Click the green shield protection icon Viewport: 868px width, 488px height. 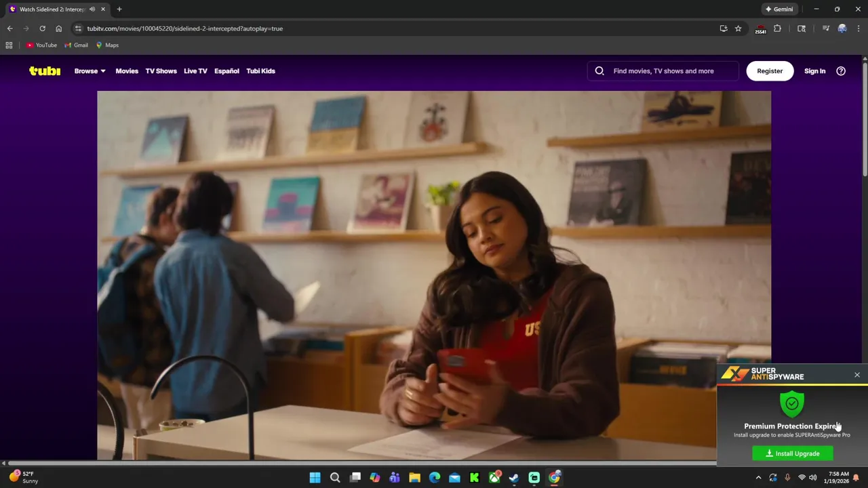click(792, 404)
